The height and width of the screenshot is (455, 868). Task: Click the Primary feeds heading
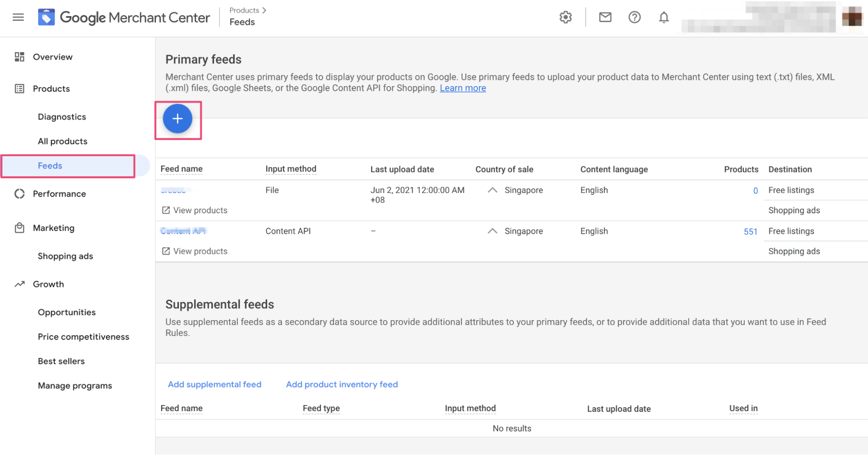pyautogui.click(x=203, y=60)
